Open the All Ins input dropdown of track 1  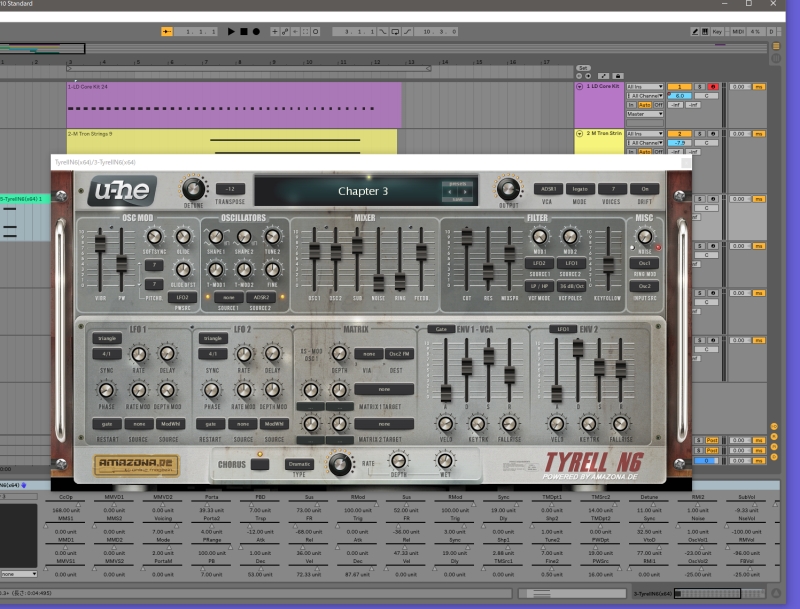click(x=644, y=87)
